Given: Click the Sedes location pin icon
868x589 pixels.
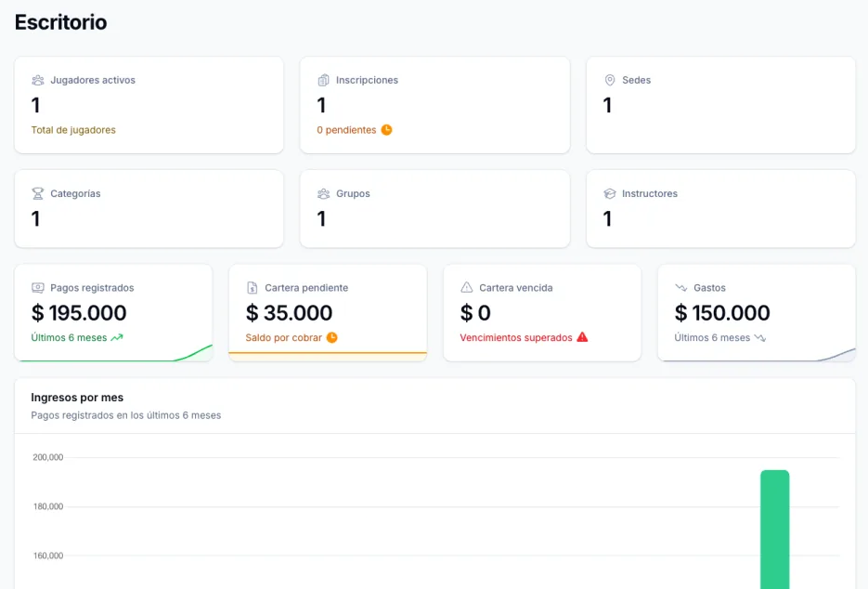Looking at the screenshot, I should (610, 80).
